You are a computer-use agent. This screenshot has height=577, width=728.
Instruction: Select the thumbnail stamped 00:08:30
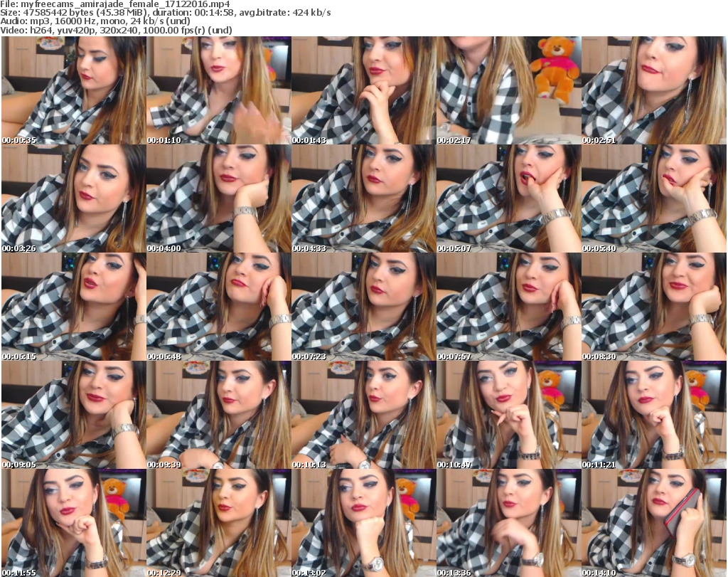tap(654, 307)
